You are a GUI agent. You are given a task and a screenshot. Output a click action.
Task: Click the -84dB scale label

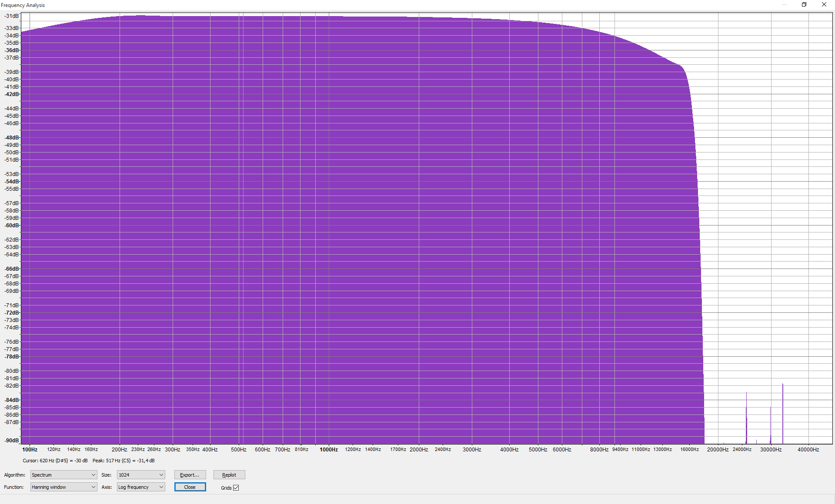pyautogui.click(x=12, y=400)
